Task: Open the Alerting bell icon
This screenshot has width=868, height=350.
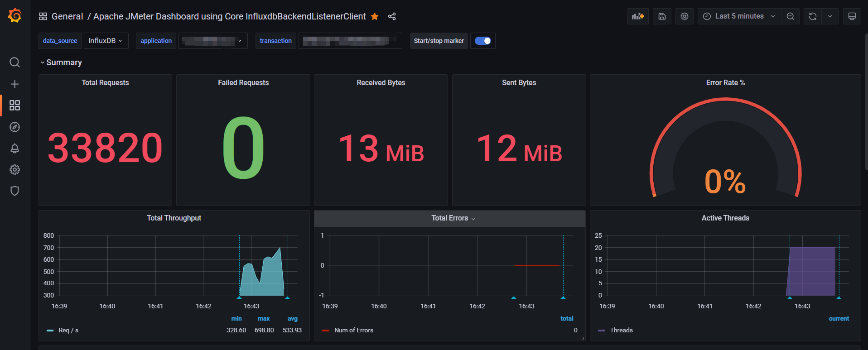Action: [14, 148]
